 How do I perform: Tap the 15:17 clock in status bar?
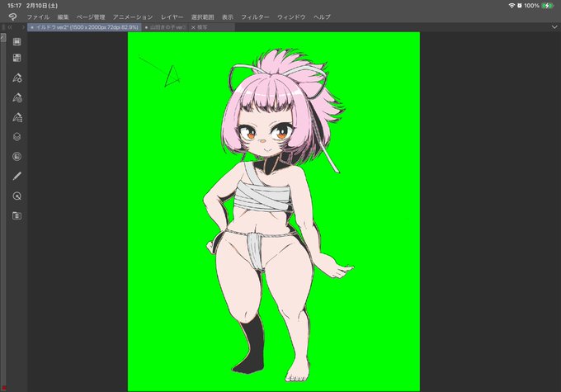click(14, 6)
